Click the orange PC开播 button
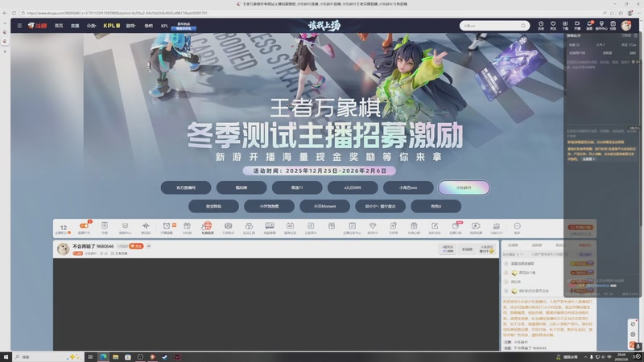This screenshot has width=644, height=362. [x=580, y=228]
